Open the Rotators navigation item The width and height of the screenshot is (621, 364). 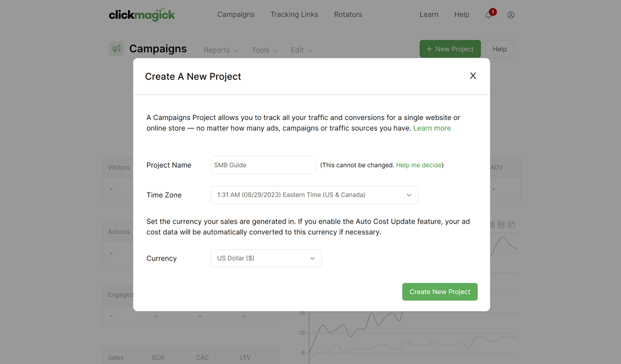pyautogui.click(x=348, y=15)
